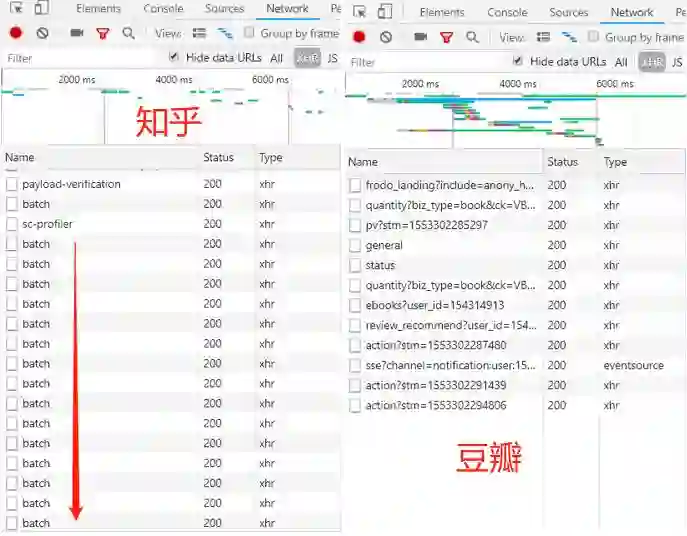Image resolution: width=687 pixels, height=536 pixels.
Task: Select JS filter type in right panel
Action: (677, 62)
